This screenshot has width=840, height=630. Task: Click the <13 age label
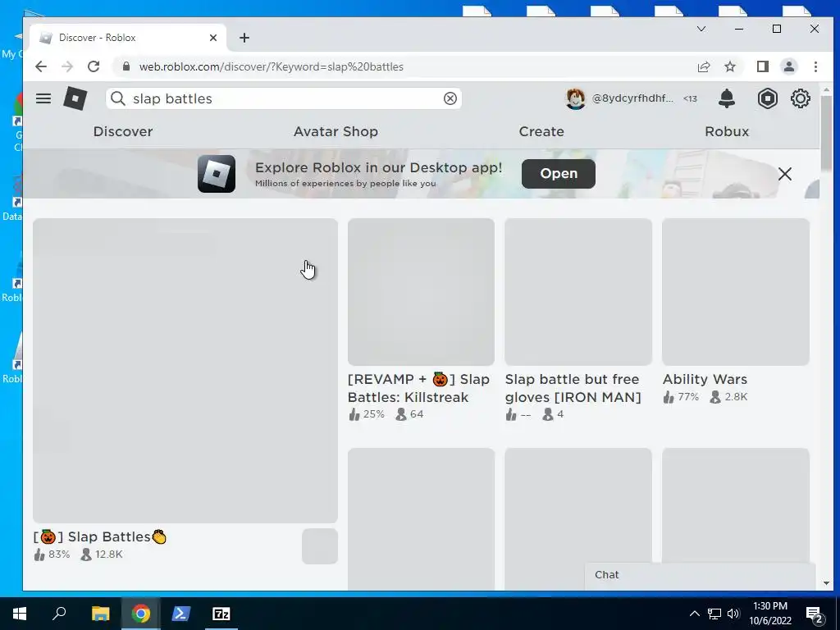690,98
